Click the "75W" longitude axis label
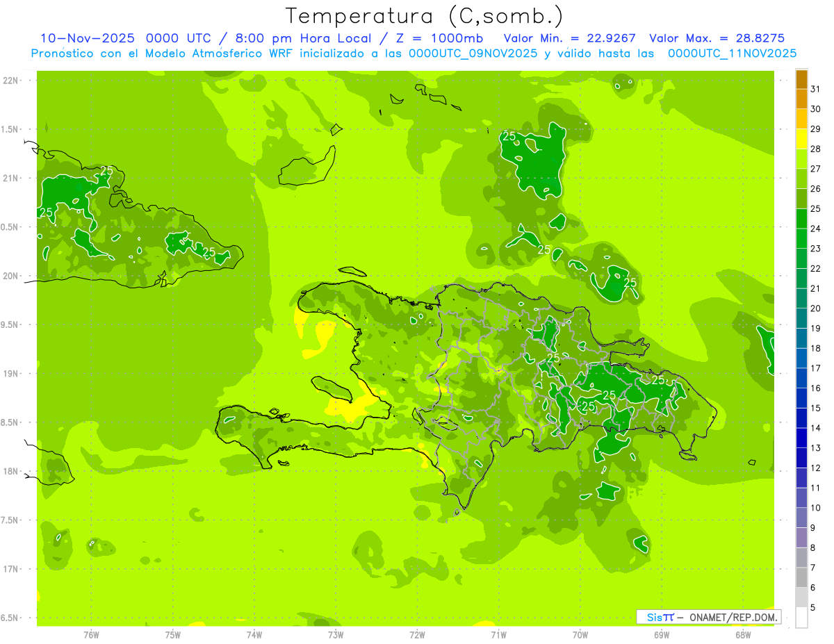The height and width of the screenshot is (644, 834). [173, 634]
